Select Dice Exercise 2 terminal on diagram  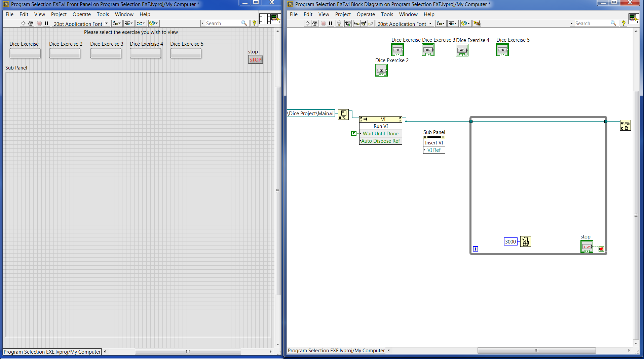[381, 71]
